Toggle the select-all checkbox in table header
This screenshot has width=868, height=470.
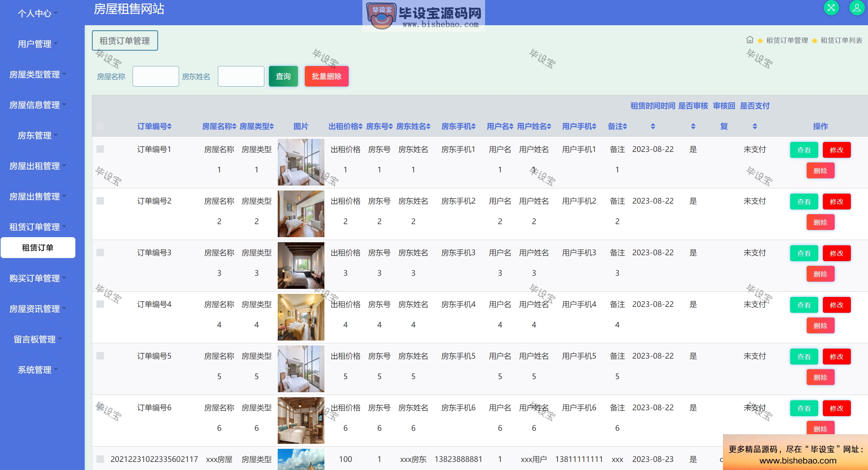pyautogui.click(x=100, y=126)
